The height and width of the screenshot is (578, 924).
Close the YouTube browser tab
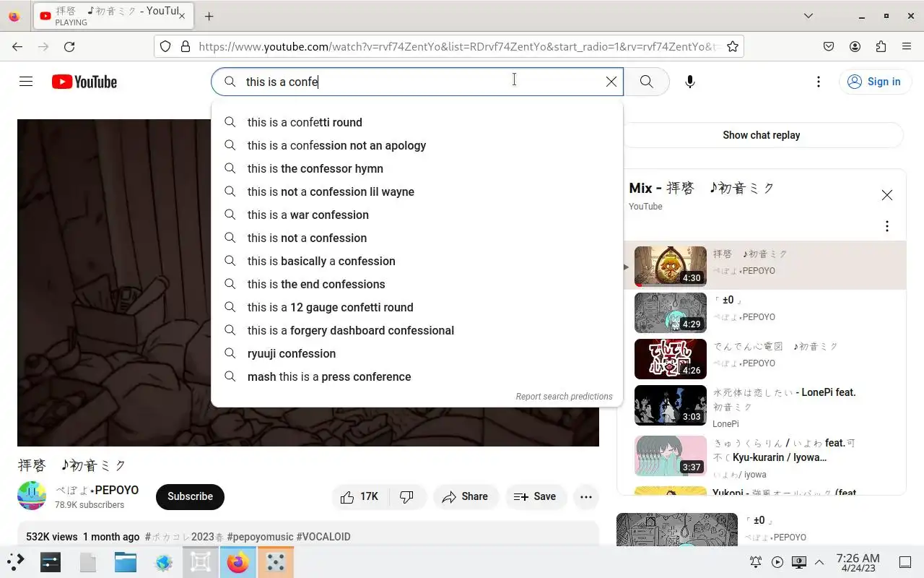[x=181, y=16]
